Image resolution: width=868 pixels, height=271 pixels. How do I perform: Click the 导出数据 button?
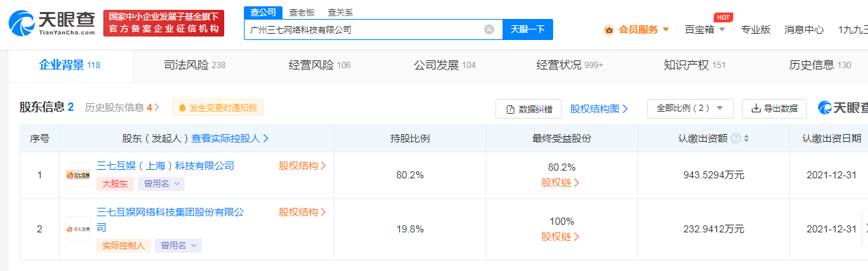pyautogui.click(x=775, y=109)
